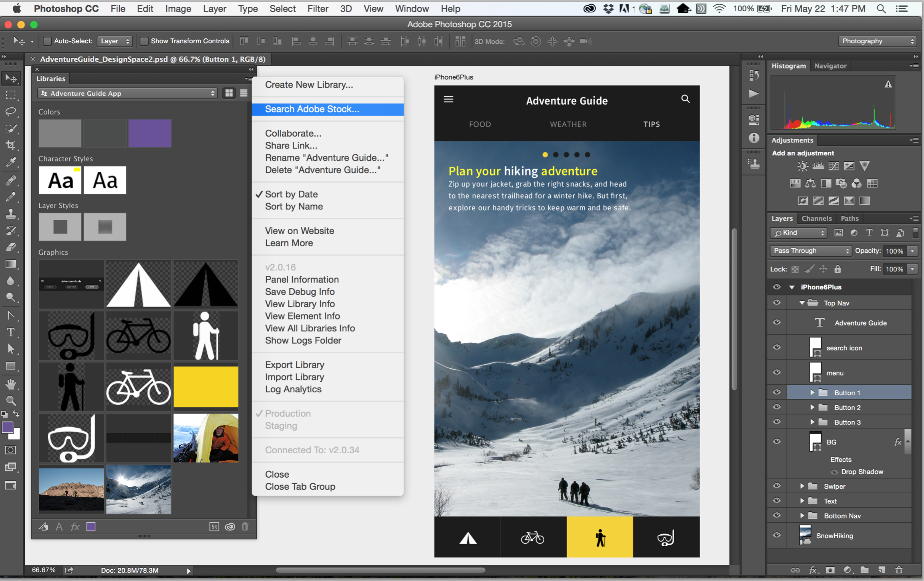Enable the Auto-Select checkbox
The height and width of the screenshot is (581, 924).
(x=47, y=41)
